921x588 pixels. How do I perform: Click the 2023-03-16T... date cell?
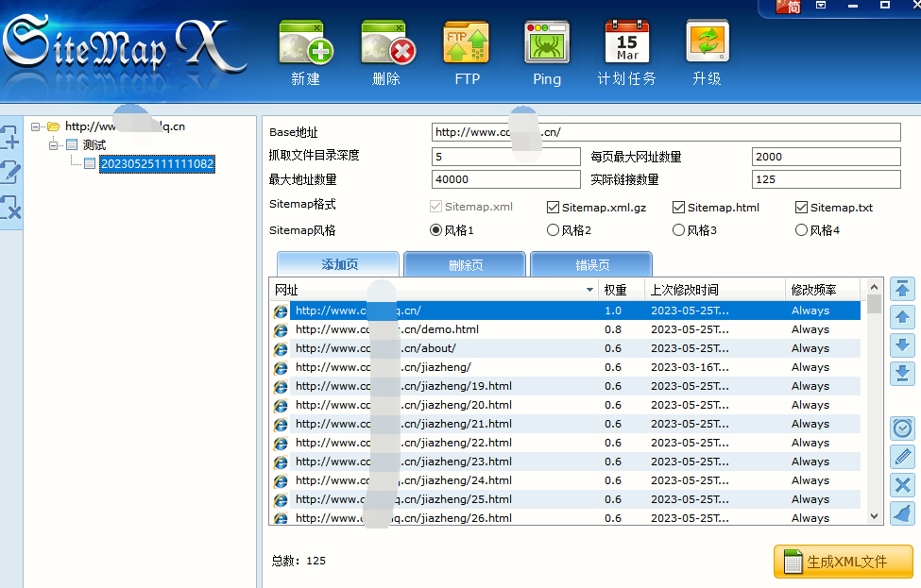pos(690,367)
